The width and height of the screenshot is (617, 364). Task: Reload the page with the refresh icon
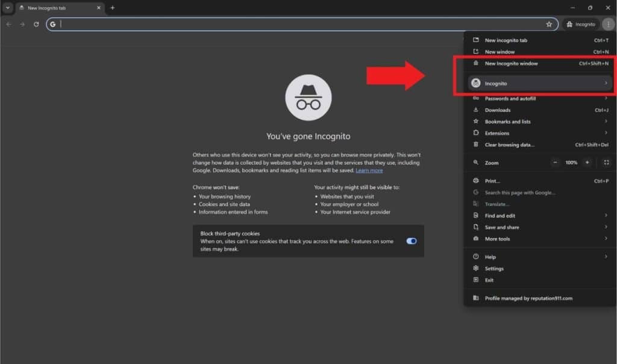coord(36,24)
